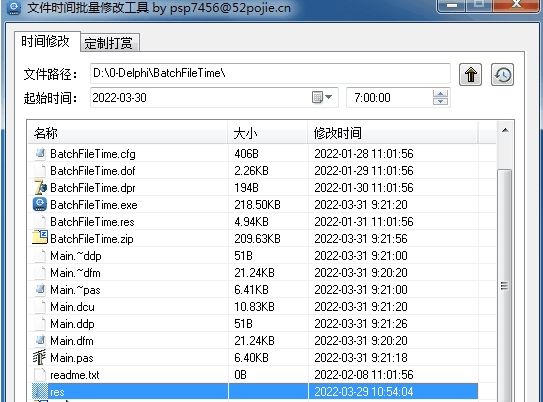Select the Main.dcu file name

[72, 306]
